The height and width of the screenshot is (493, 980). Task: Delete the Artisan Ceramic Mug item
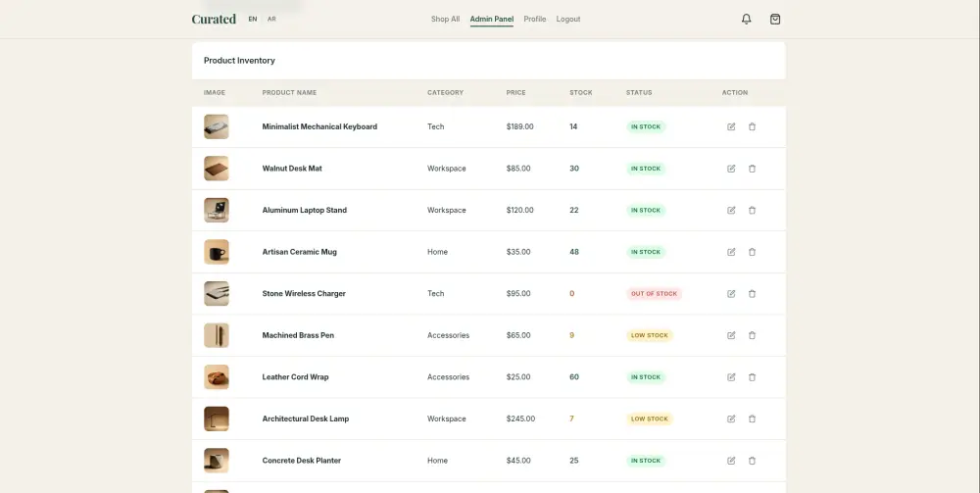(752, 253)
